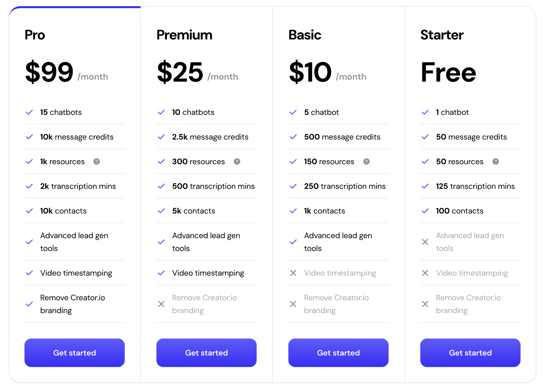Click the checkmark beside Premium's 5k contacts

[x=161, y=211]
